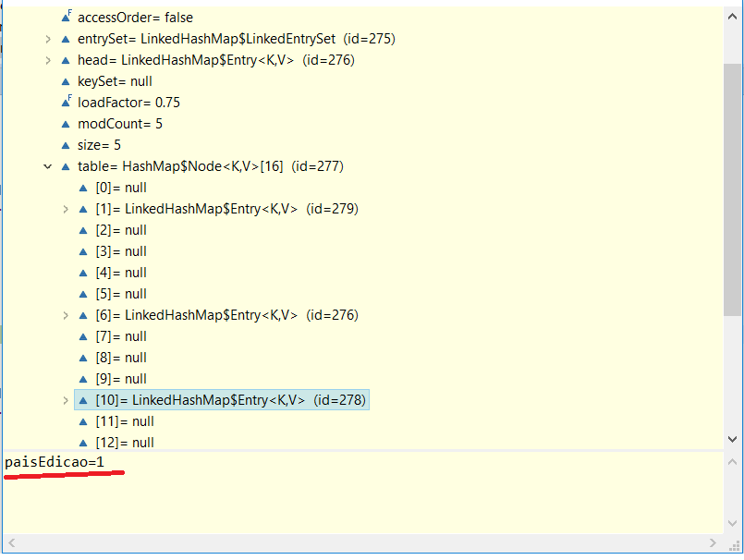The height and width of the screenshot is (560, 744).
Task: Click the icon beside entry [1]
Action: (x=83, y=209)
